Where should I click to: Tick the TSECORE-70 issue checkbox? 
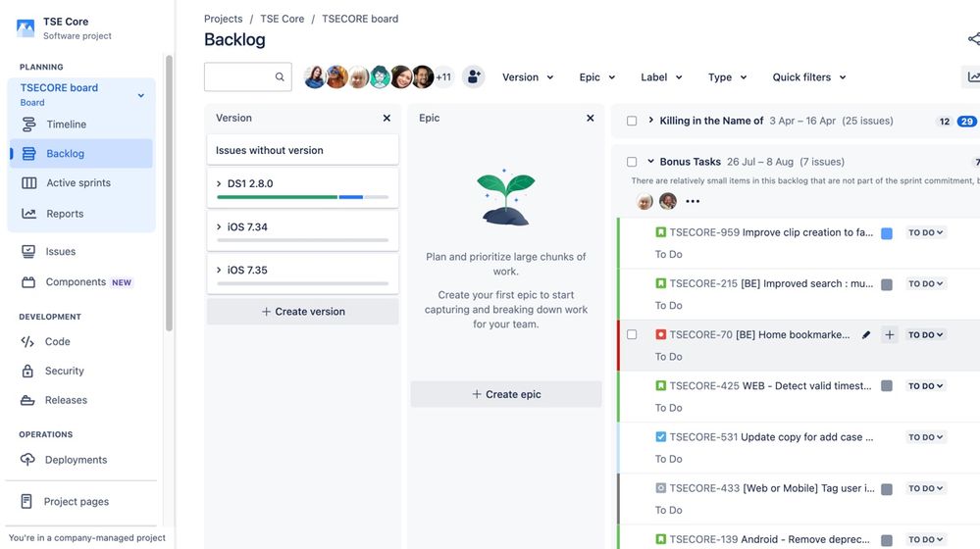point(632,334)
